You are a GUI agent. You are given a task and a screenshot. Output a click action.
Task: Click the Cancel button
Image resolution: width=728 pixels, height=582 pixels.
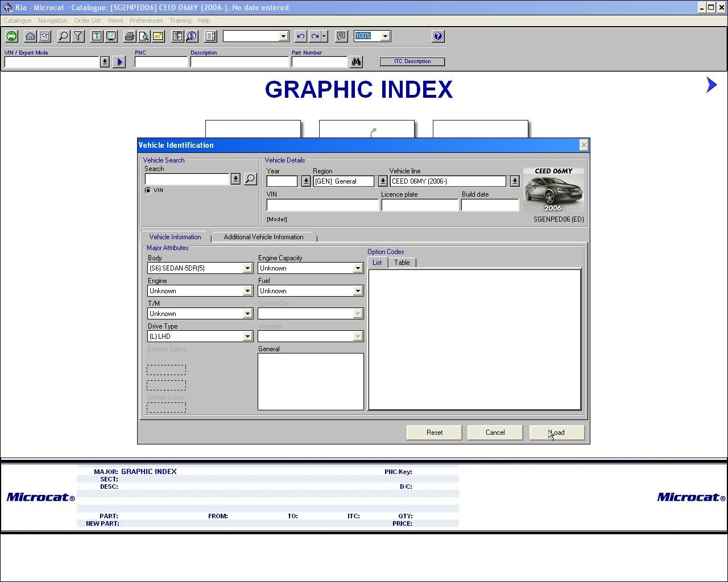(495, 433)
